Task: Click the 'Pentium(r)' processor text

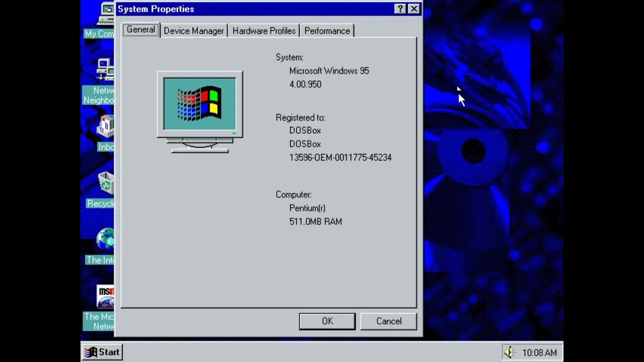Action: 307,208
